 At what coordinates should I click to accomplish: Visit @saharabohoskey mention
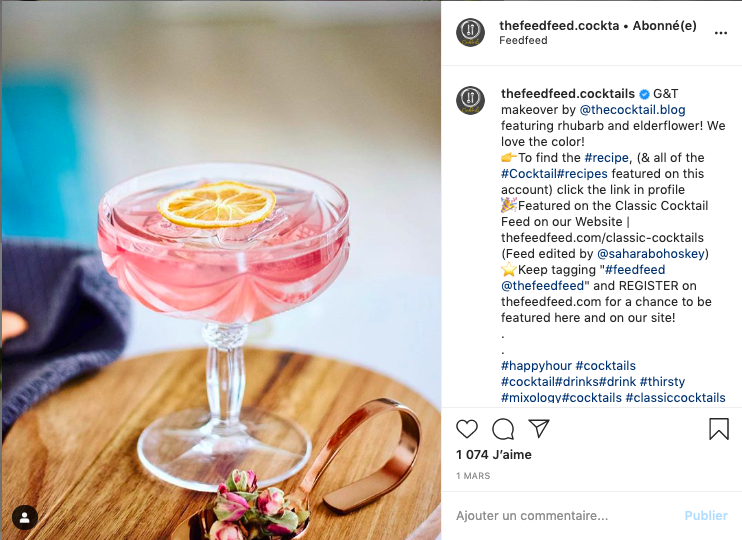[651, 254]
